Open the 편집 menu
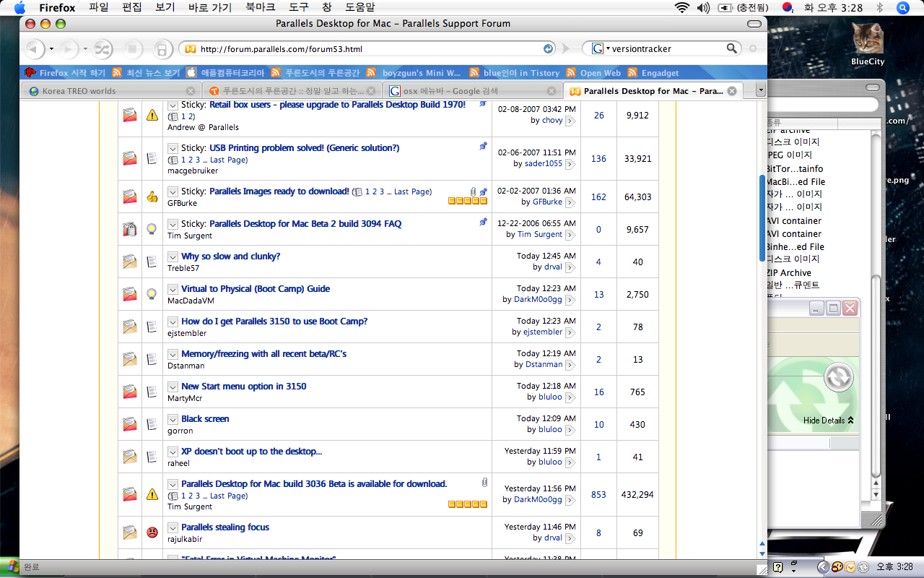The width and height of the screenshot is (924, 578). click(132, 8)
